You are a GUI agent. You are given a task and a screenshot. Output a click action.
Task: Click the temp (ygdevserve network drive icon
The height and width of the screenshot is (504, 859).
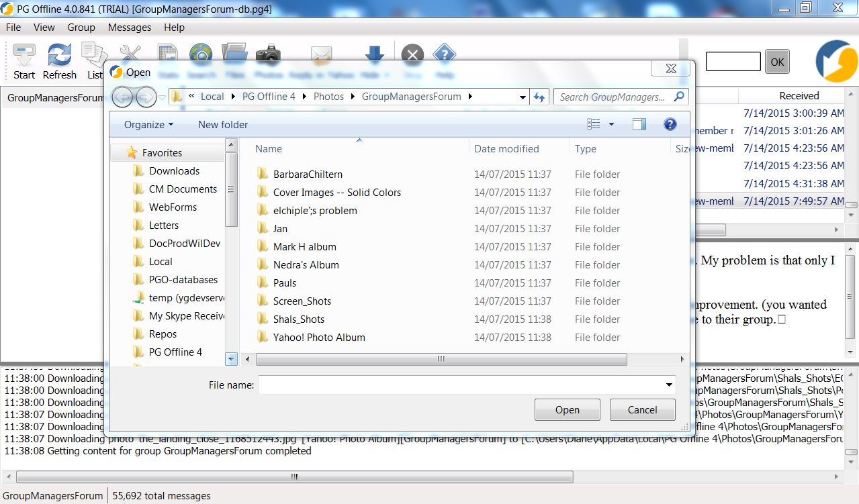coord(138,297)
